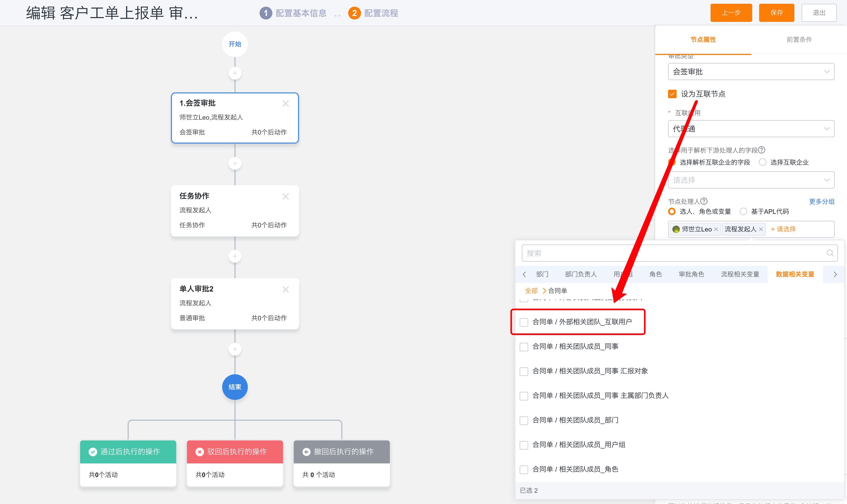Select the 角色 tab in the picker

(656, 274)
